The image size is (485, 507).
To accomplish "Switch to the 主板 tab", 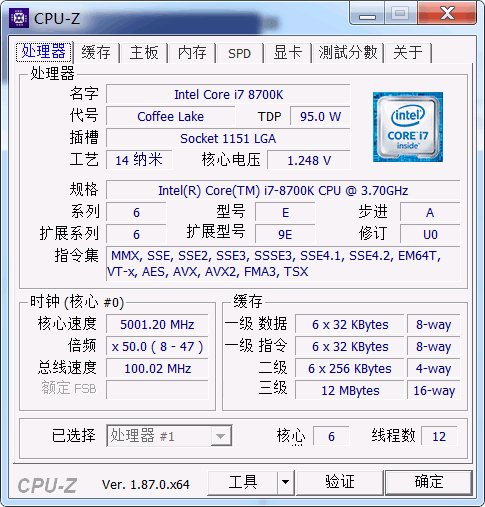I will point(144,53).
